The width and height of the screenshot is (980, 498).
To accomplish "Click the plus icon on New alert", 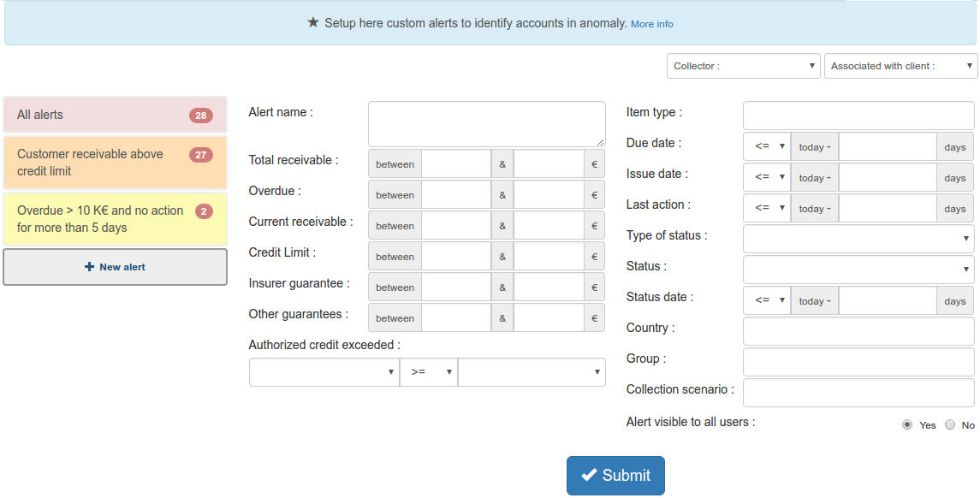I will [x=89, y=267].
